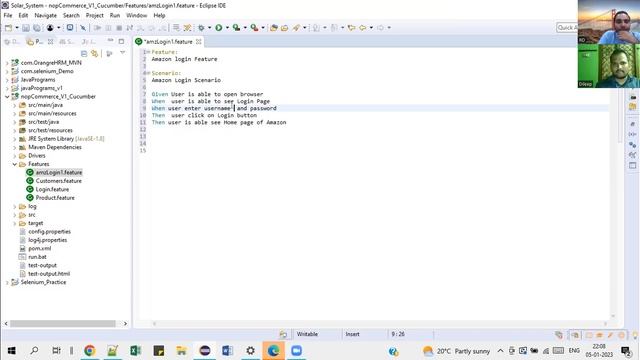Select Login.feature file
The width and height of the screenshot is (640, 360).
click(52, 189)
